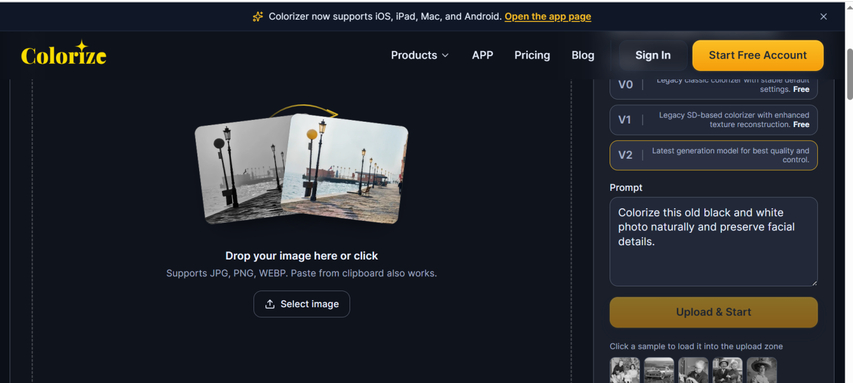Screen dimensions: 853x383
Task: Click the Sign In button
Action: [653, 55]
